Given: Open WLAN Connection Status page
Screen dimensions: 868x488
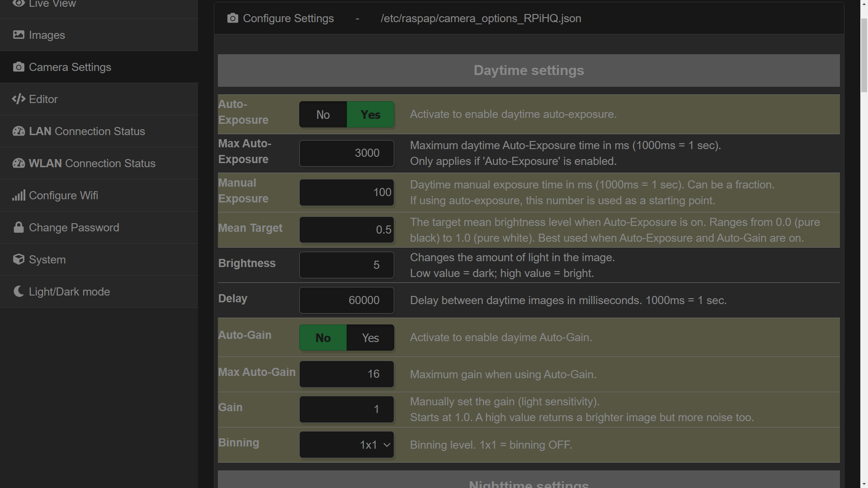Looking at the screenshot, I should click(x=99, y=163).
